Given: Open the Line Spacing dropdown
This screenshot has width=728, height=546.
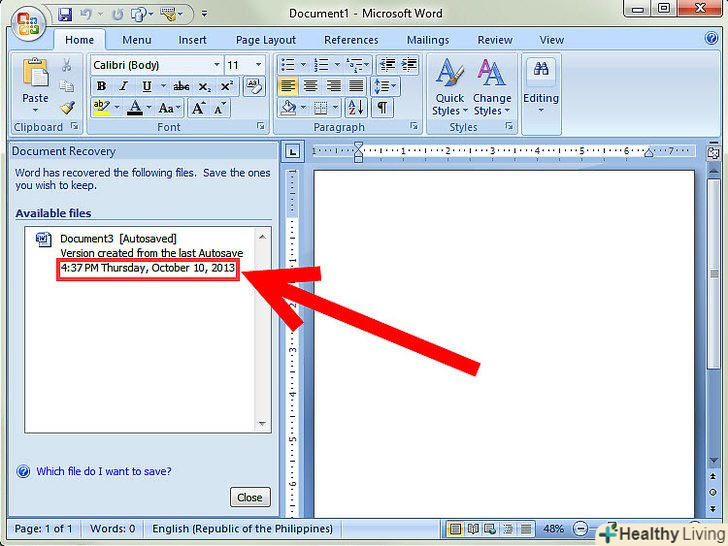Looking at the screenshot, I should [385, 86].
